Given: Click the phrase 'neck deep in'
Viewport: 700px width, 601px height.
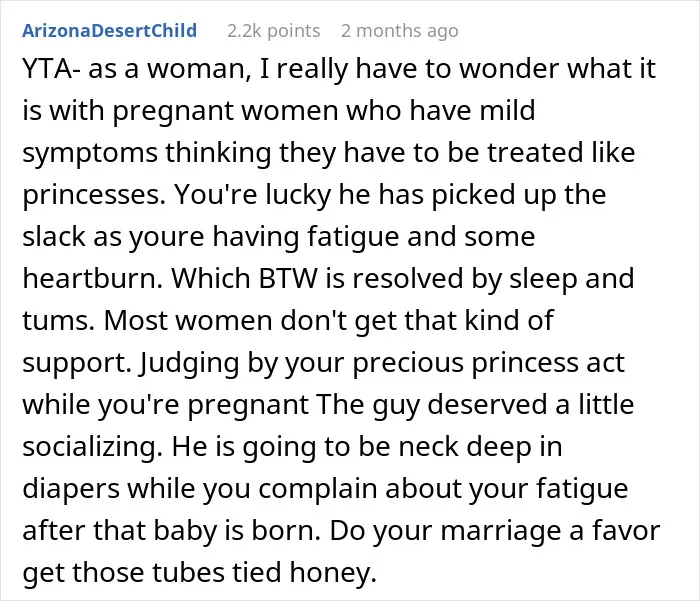Looking at the screenshot, I should coord(480,447).
